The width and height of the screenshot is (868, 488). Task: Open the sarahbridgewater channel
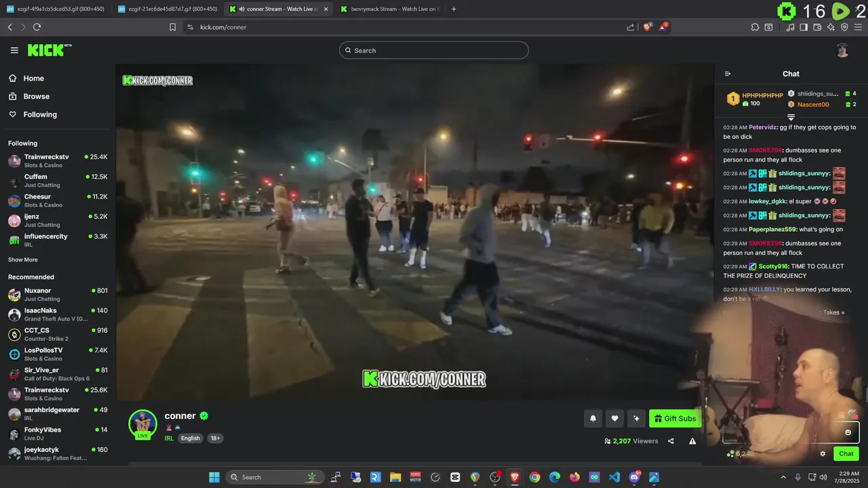(58, 413)
